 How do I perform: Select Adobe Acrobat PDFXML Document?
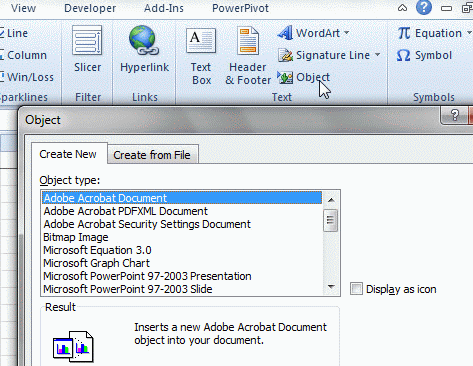tap(182, 211)
